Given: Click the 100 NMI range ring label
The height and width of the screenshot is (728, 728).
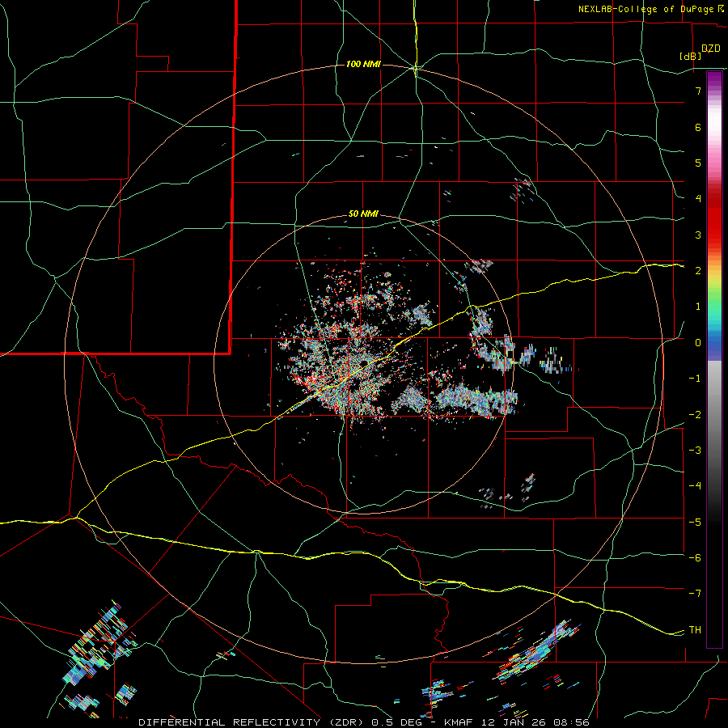Looking at the screenshot, I should tap(363, 64).
